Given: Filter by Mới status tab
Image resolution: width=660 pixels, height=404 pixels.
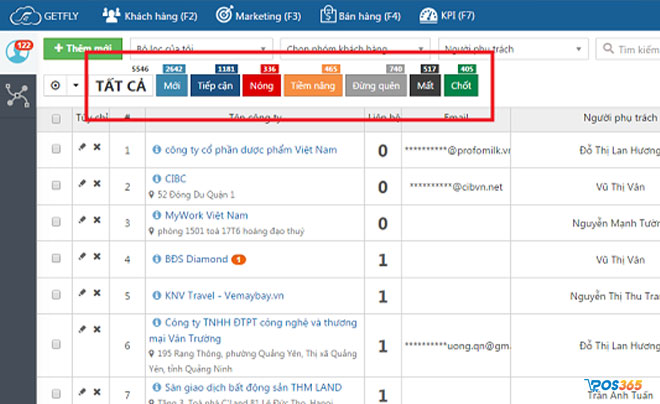Looking at the screenshot, I should click(172, 85).
